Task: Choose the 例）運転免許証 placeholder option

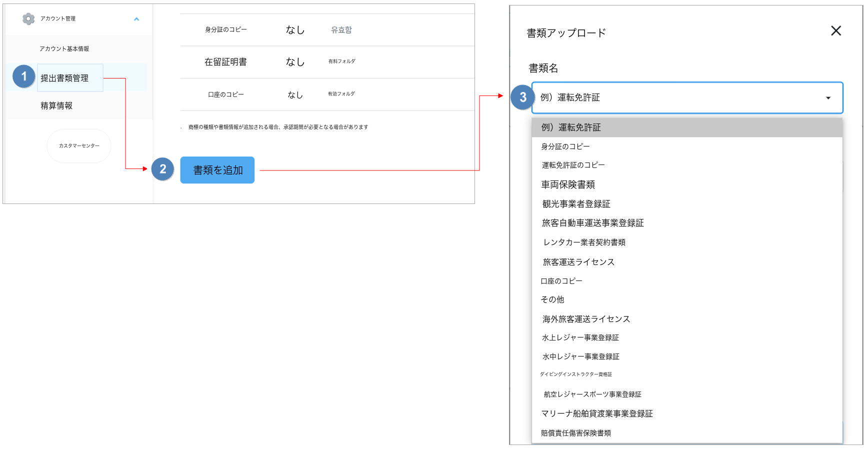Action: (687, 127)
